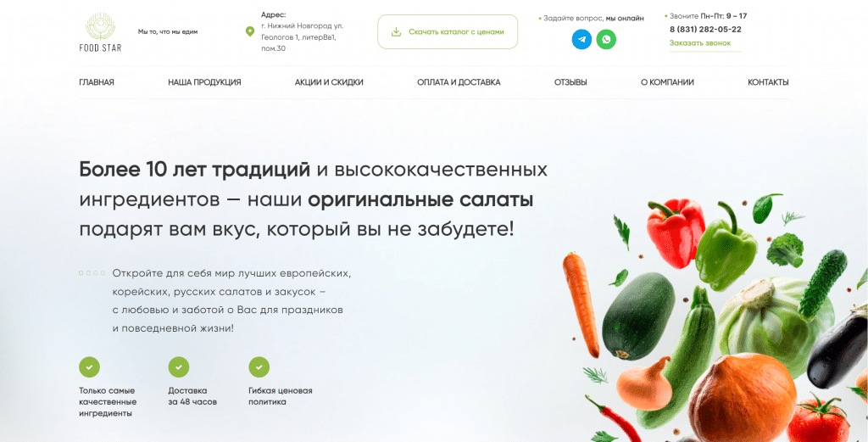Open the Telegram chat icon
Image resolution: width=868 pixels, height=442 pixels.
pyautogui.click(x=581, y=39)
